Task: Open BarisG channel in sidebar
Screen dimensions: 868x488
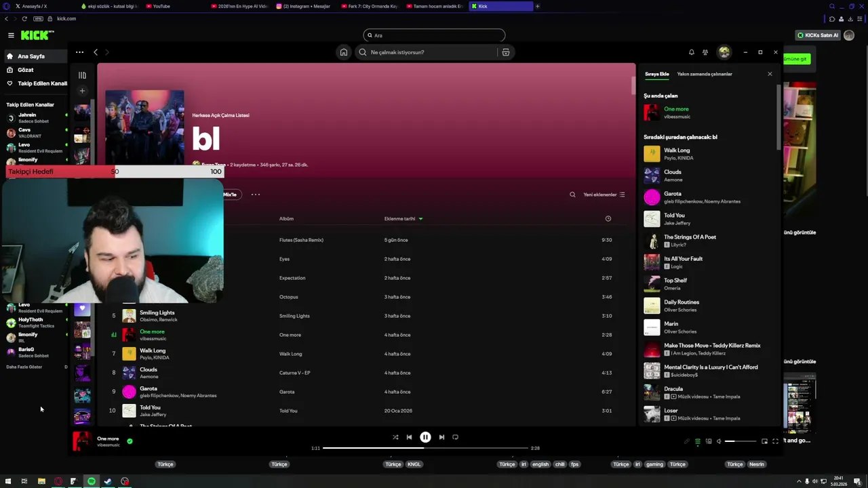Action: (35, 352)
